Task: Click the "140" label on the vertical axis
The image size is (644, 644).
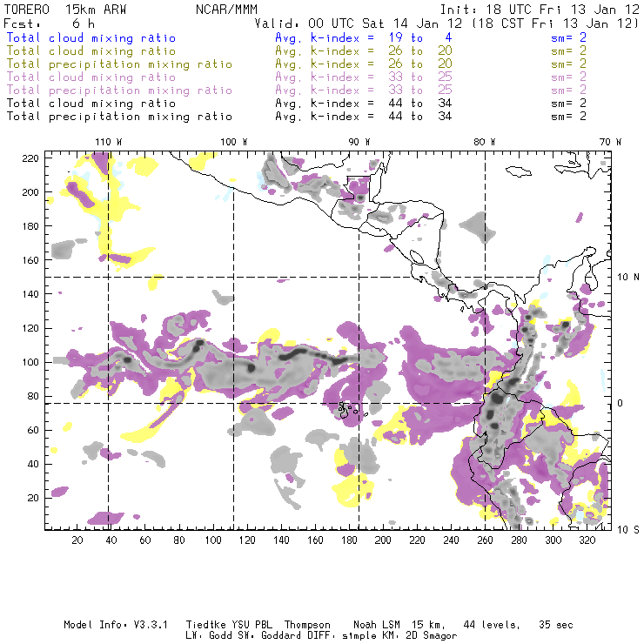Action: pyautogui.click(x=30, y=294)
